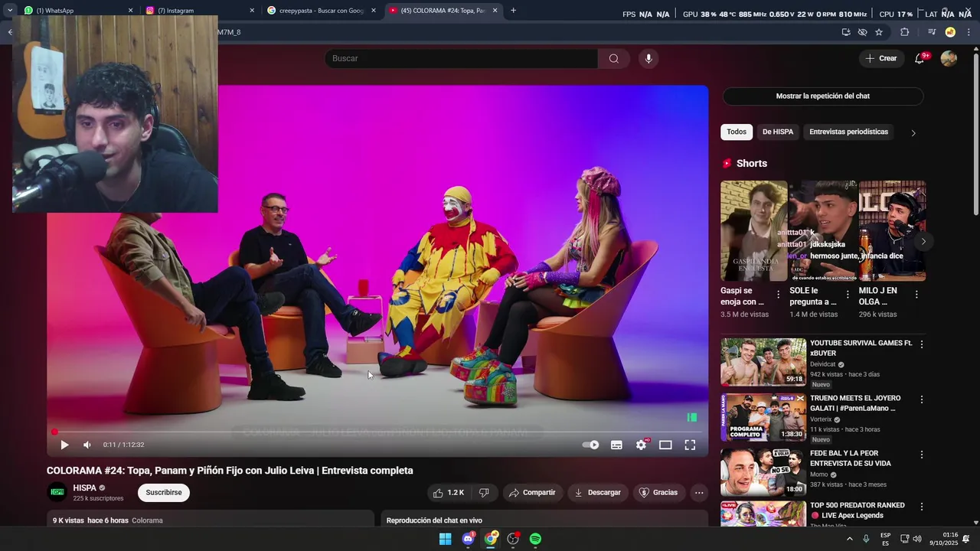This screenshot has height=551, width=980.
Task: Open options for MILO J EN OLGA Short
Action: point(916,295)
